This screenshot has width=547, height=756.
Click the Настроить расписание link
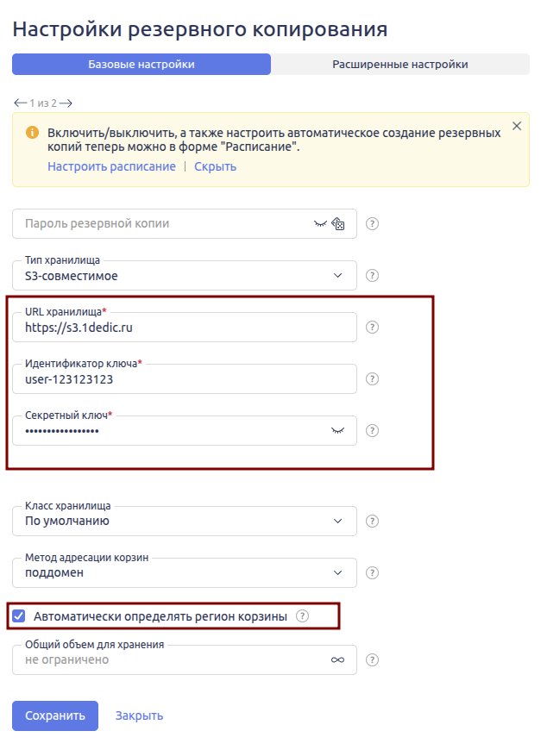click(111, 166)
